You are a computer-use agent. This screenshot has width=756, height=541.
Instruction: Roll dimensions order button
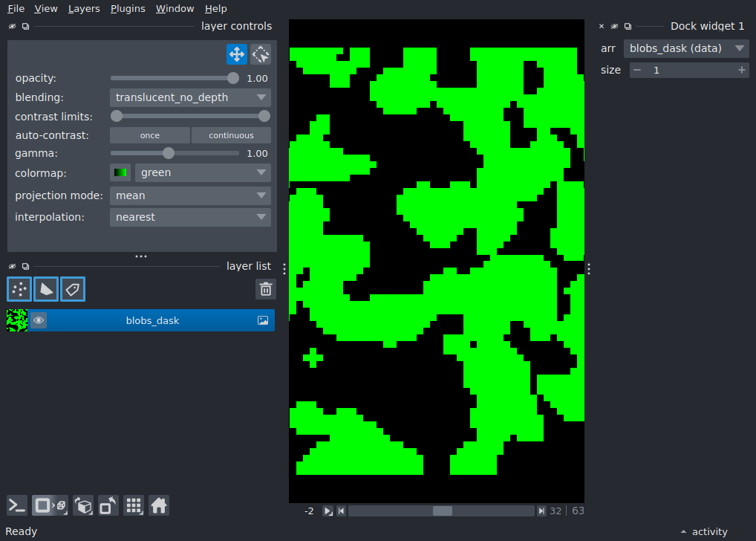click(x=83, y=506)
